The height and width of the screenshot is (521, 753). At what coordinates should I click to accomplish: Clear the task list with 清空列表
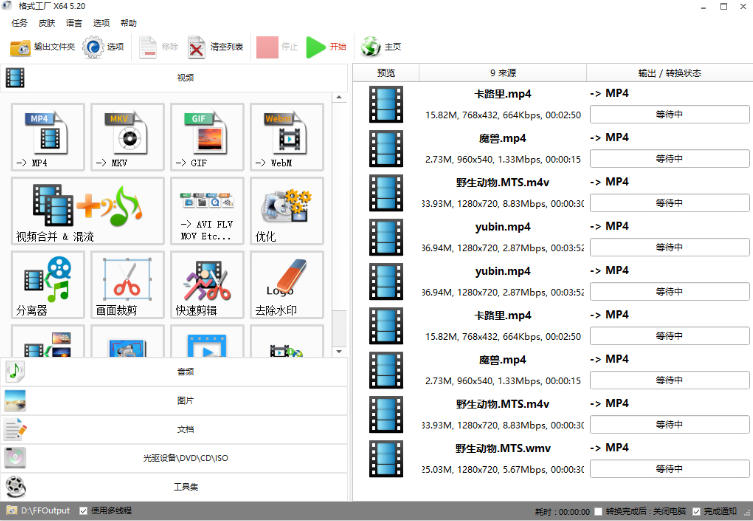[215, 47]
